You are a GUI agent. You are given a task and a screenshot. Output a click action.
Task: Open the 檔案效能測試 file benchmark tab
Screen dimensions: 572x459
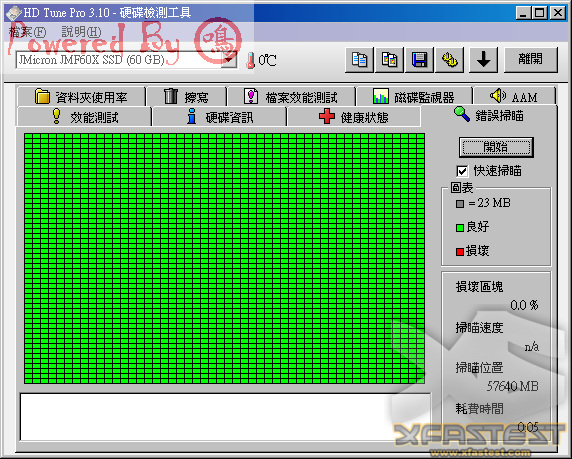click(x=291, y=97)
